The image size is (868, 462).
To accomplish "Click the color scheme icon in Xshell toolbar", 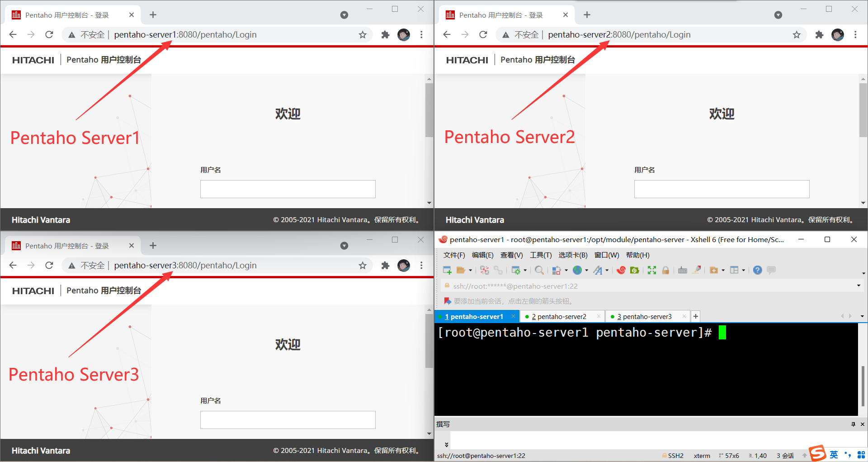I will click(x=557, y=270).
